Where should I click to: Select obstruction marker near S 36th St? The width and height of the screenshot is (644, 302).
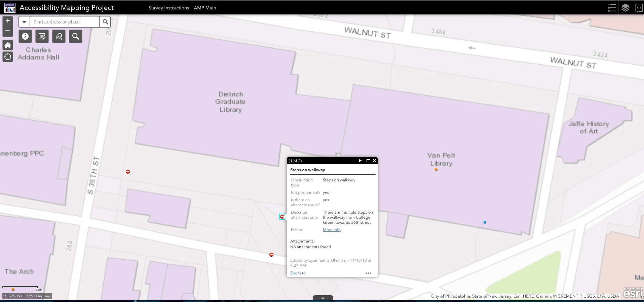point(128,172)
